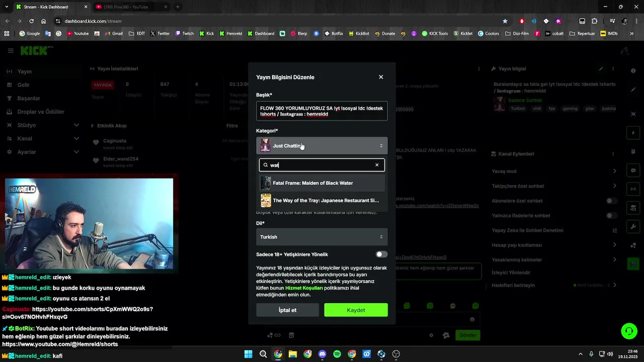
Task: Open the Dizi-Film bookmarks folder
Action: (517, 34)
